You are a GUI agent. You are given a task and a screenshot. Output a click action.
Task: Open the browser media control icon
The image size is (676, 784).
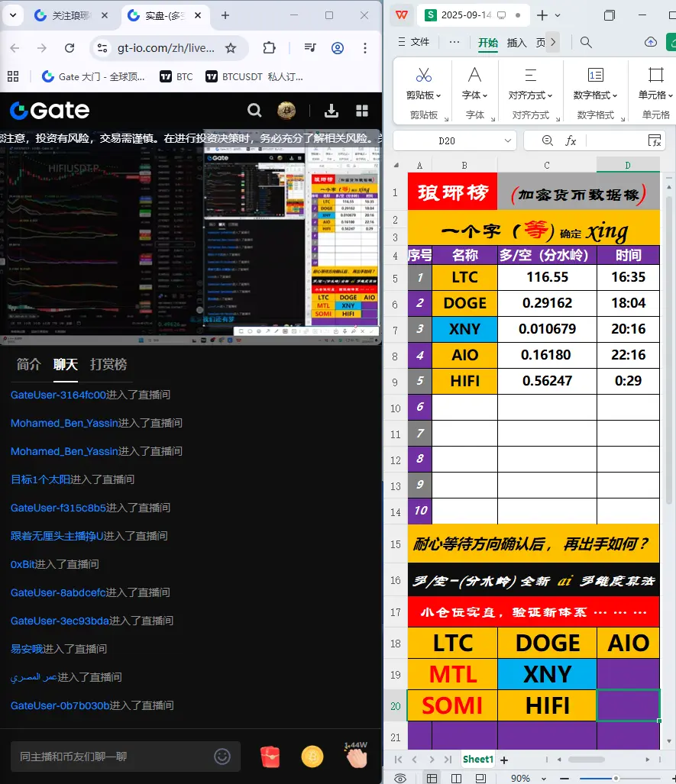[310, 48]
